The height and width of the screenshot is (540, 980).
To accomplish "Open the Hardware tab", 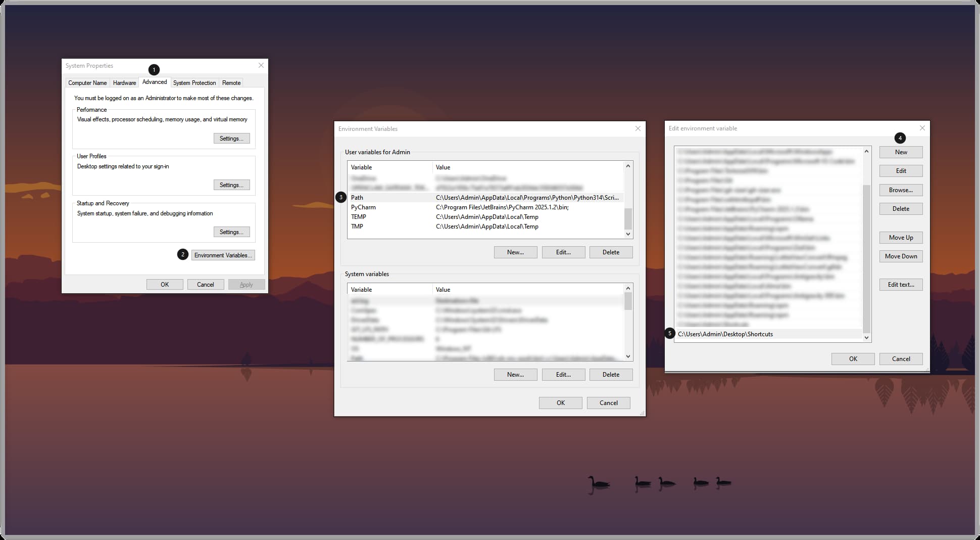I will click(x=124, y=83).
